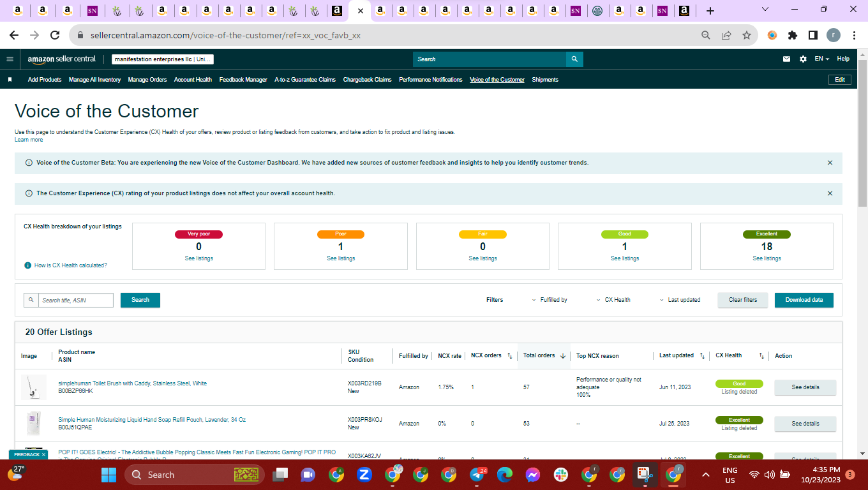Expand the Fulfilled by filter
This screenshot has width=868, height=490.
point(550,300)
